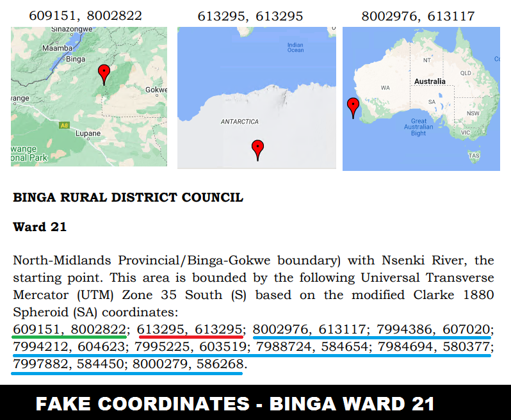This screenshot has width=511, height=420.
Task: Click the 'SA' state label on Australia map
Action: tap(432, 102)
